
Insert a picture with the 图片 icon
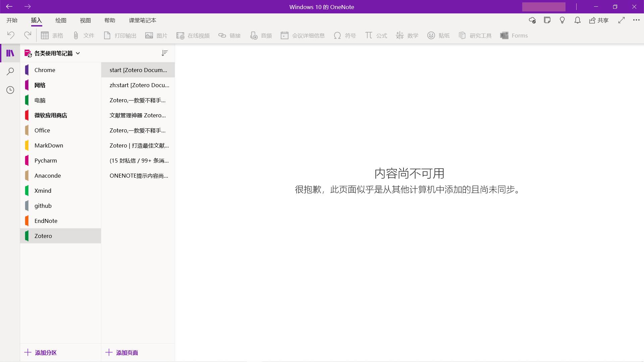coord(156,35)
